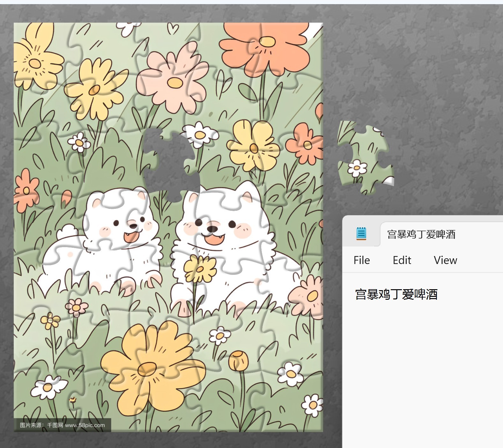Open the View menu in Notepad
Screen dimensions: 503x448
pyautogui.click(x=445, y=260)
